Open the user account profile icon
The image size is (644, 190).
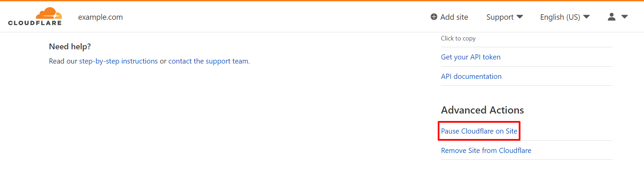[x=611, y=17]
